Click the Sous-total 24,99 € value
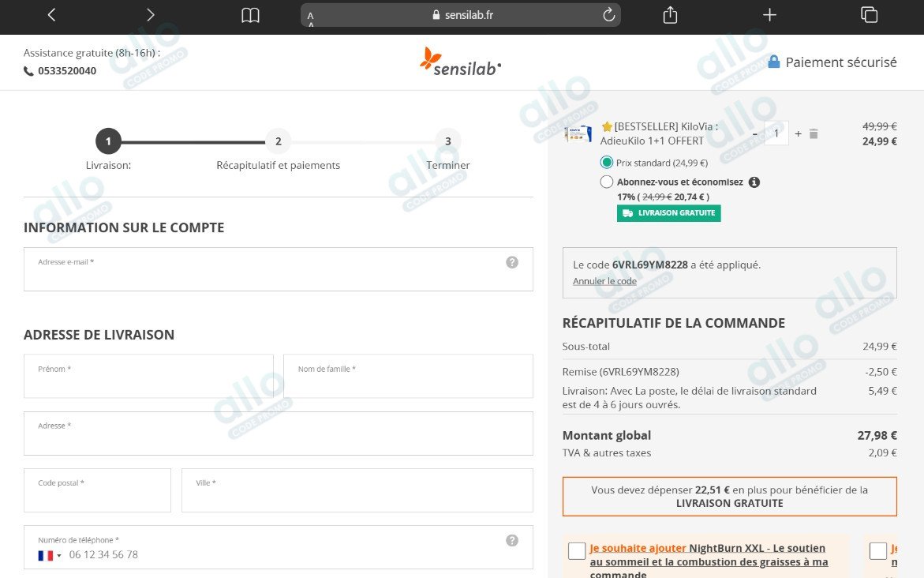This screenshot has width=924, height=578. point(880,346)
